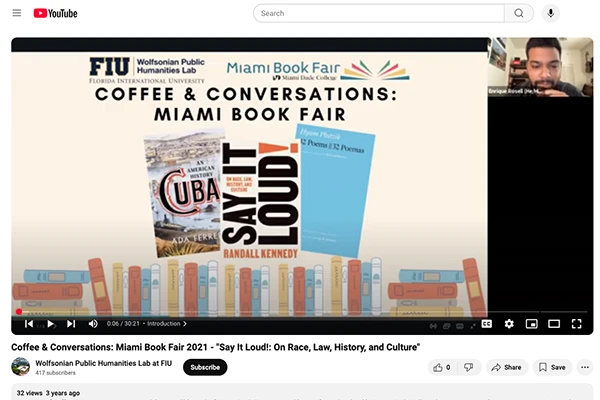This screenshot has width=600, height=400.
Task: Share the video
Action: tap(507, 367)
